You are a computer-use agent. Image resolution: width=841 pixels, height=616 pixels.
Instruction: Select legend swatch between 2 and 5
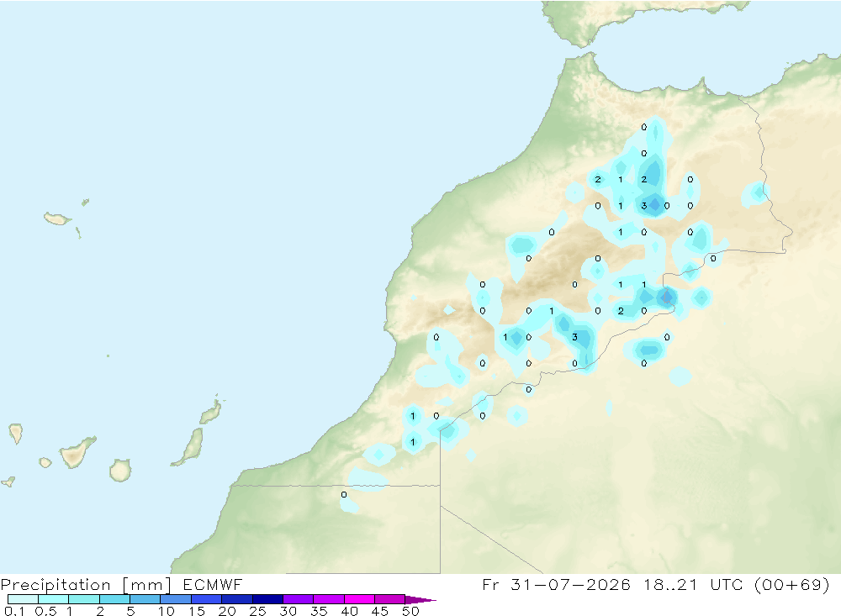[114, 599]
